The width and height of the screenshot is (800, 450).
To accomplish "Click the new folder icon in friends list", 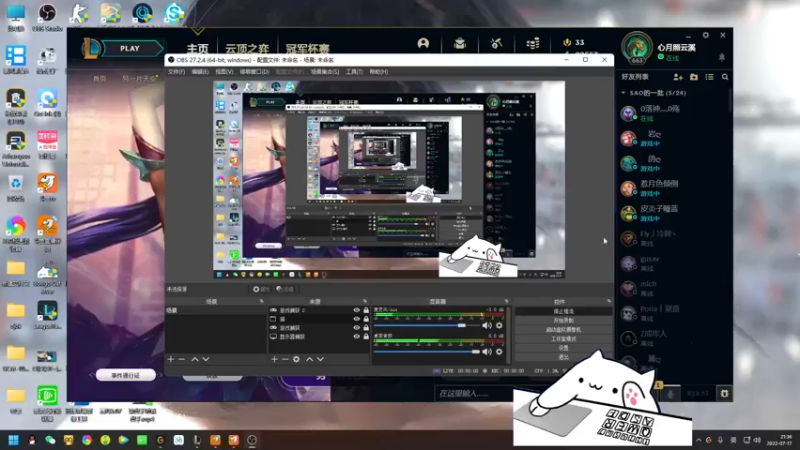I will (694, 77).
